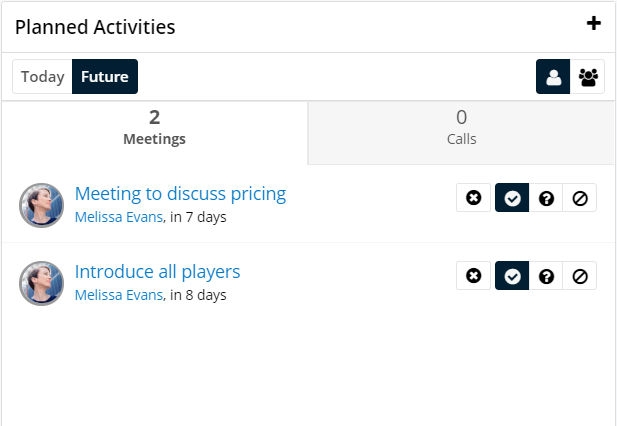Screen dimensions: 617x426
Task: Click the plus icon to add activity
Action: [593, 23]
